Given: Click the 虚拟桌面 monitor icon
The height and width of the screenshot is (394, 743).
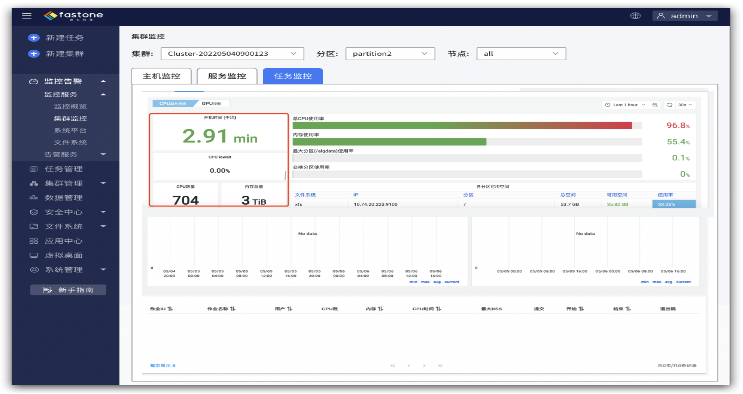Looking at the screenshot, I should pyautogui.click(x=34, y=255).
